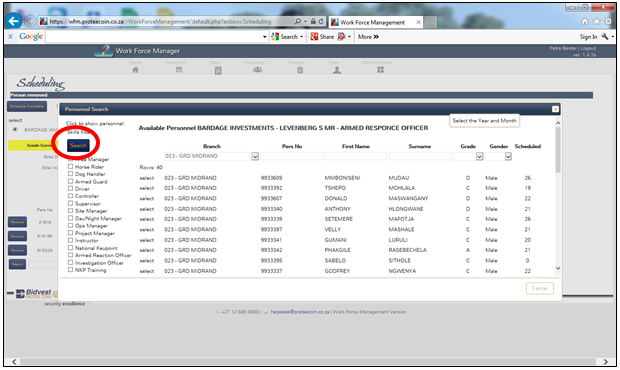Click the helpdesk@proteacoin.co.za email link

300,312
